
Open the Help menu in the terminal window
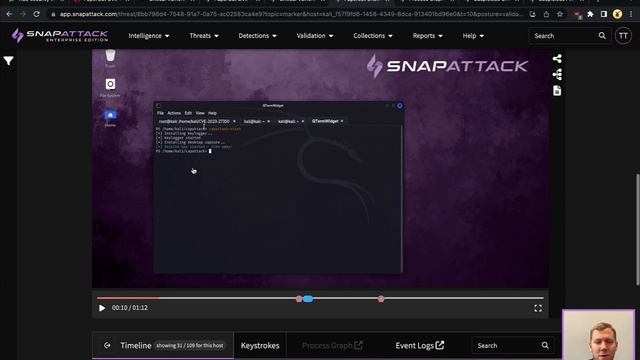click(x=213, y=113)
